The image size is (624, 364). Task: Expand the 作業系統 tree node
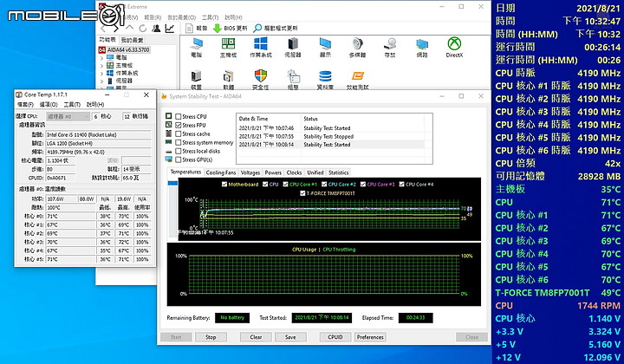(x=101, y=73)
